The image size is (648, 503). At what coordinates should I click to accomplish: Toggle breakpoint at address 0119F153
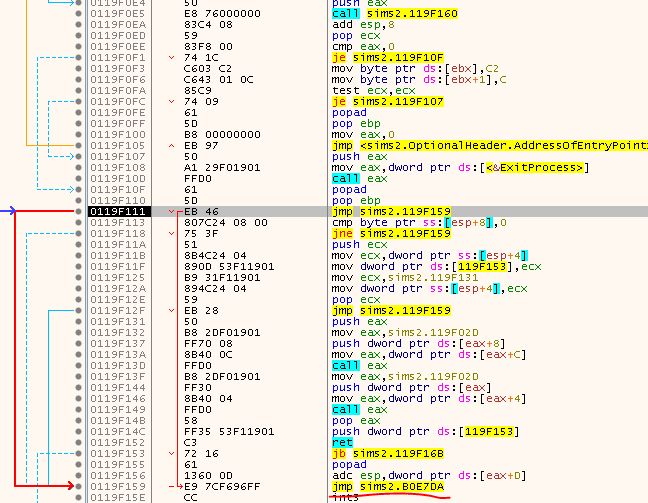click(79, 453)
